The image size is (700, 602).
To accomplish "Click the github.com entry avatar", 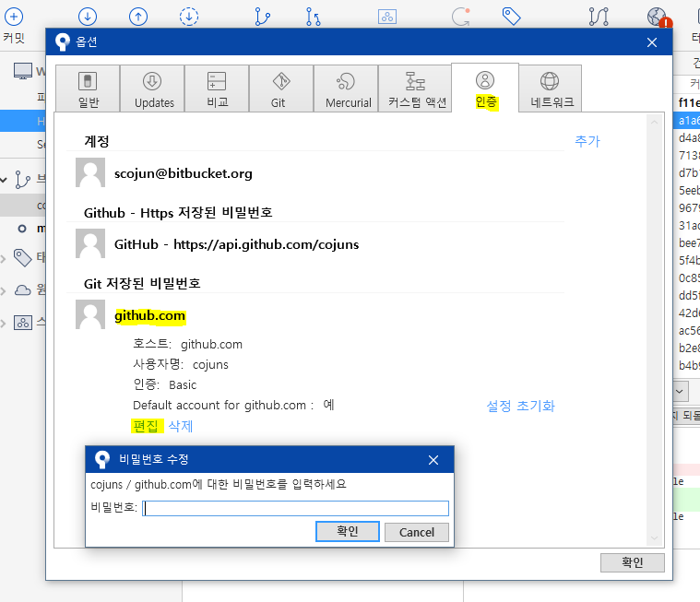I will [90, 314].
